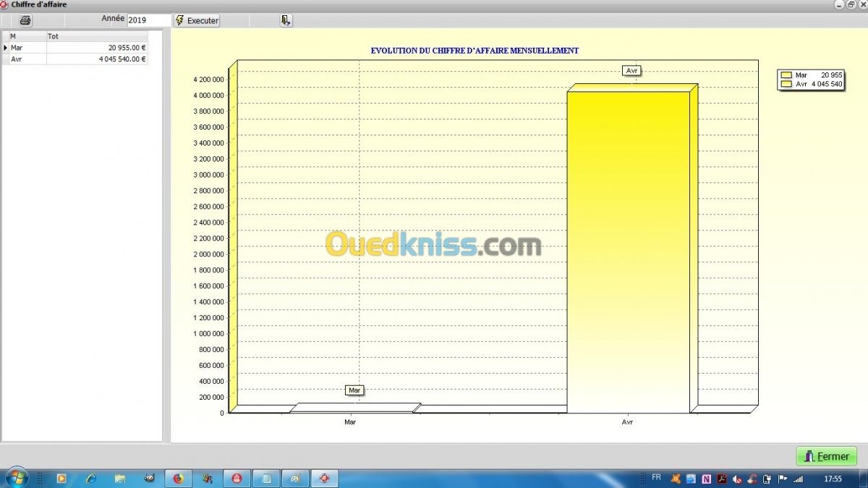Select the Mar row in the table
This screenshot has width=868, height=488.
[75, 48]
